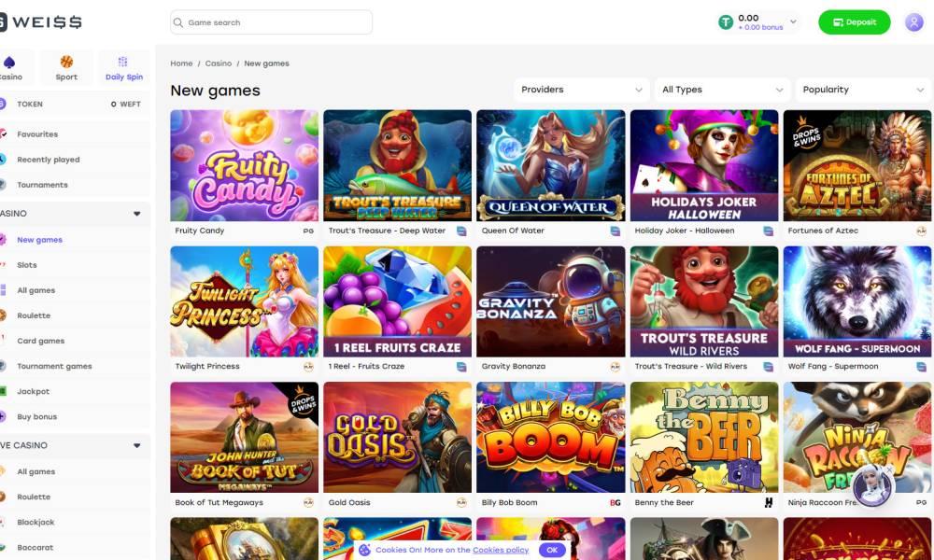Open the Benny the Beer game thumbnail
Viewport: 934px width, 560px height.
(704, 438)
